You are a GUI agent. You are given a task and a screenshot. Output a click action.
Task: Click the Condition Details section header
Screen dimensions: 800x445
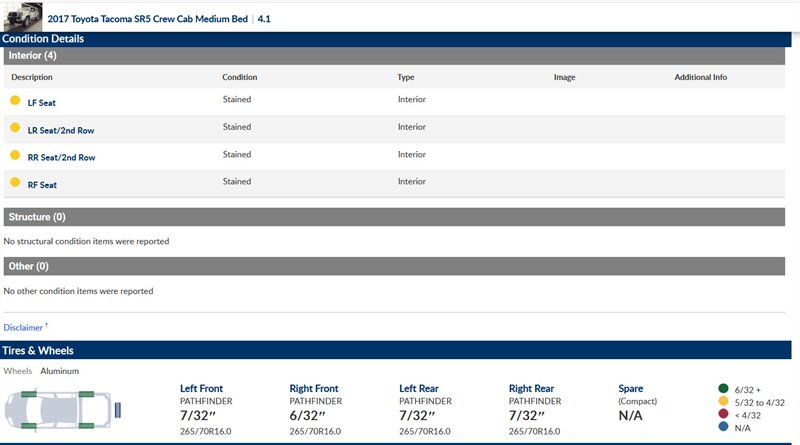(x=43, y=38)
